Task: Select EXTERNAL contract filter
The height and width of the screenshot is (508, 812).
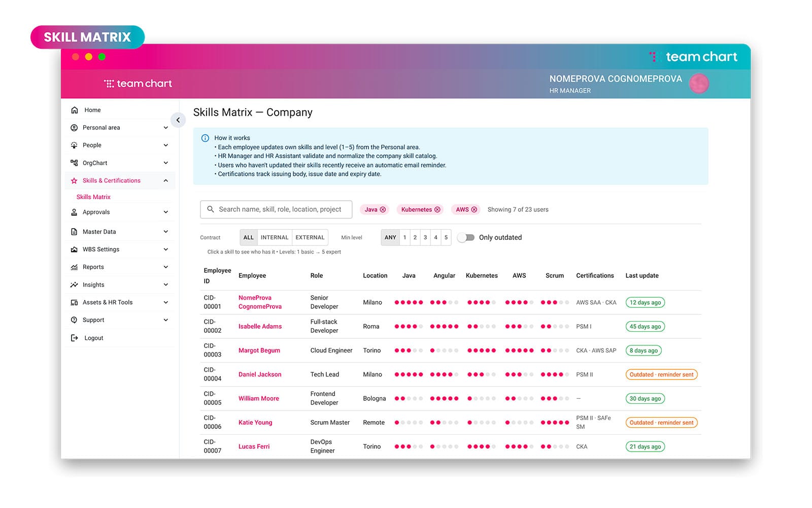Action: pyautogui.click(x=310, y=237)
